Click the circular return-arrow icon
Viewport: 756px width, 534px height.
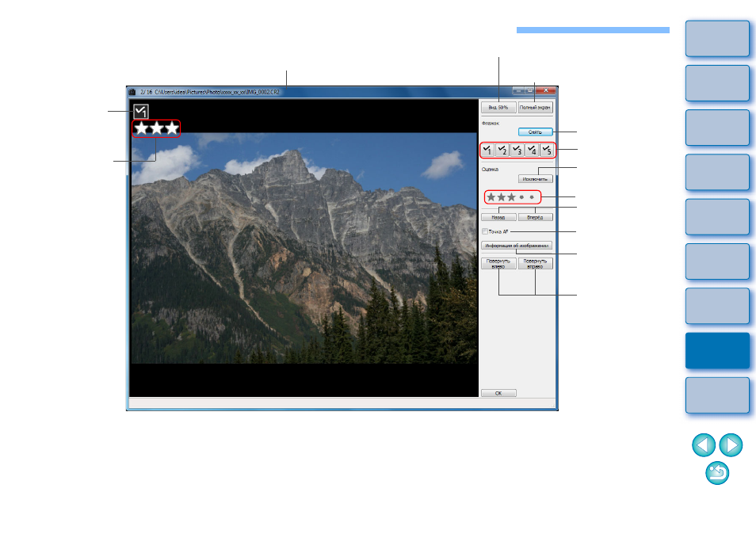click(x=717, y=473)
